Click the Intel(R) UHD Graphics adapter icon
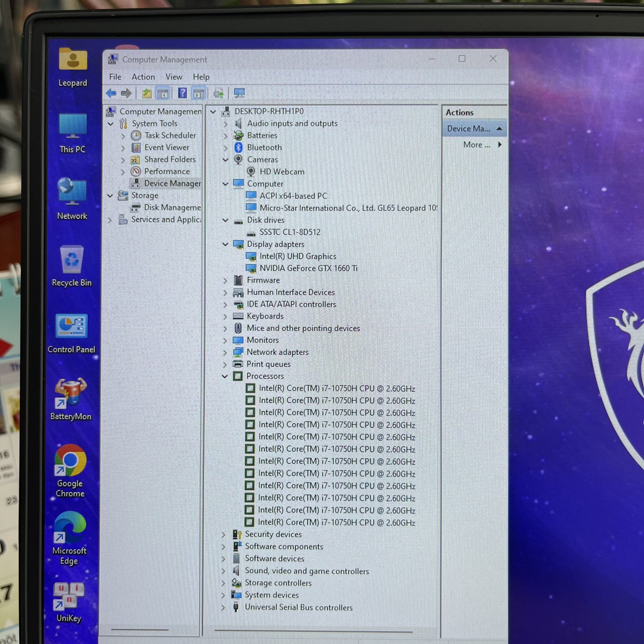Image resolution: width=644 pixels, height=644 pixels. click(x=251, y=256)
